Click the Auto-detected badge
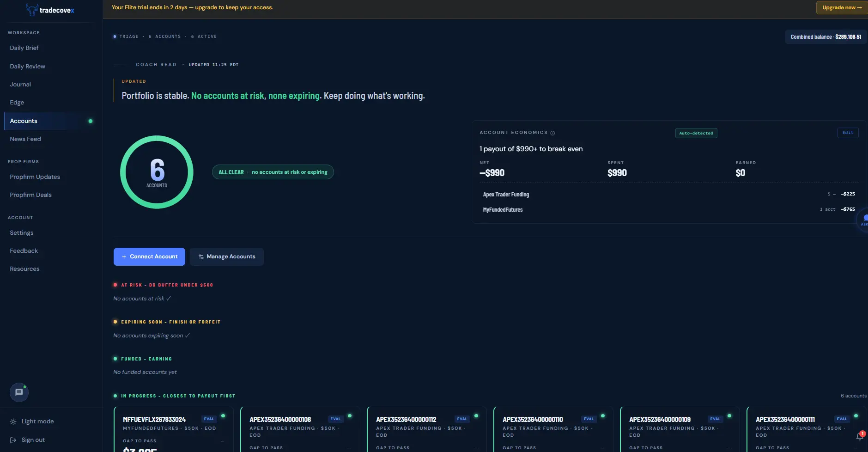Image resolution: width=868 pixels, height=452 pixels. click(x=696, y=133)
